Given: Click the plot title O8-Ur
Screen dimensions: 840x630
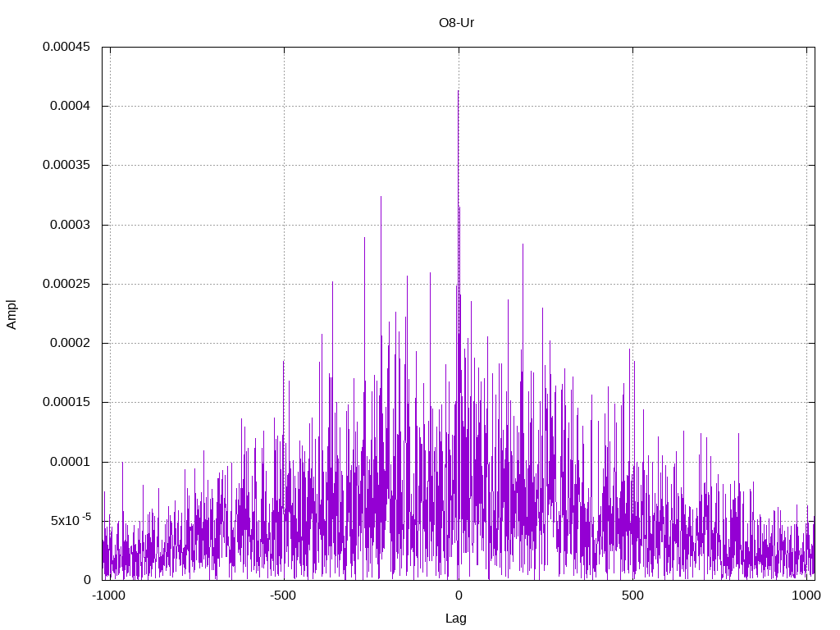Looking at the screenshot, I should click(456, 23).
